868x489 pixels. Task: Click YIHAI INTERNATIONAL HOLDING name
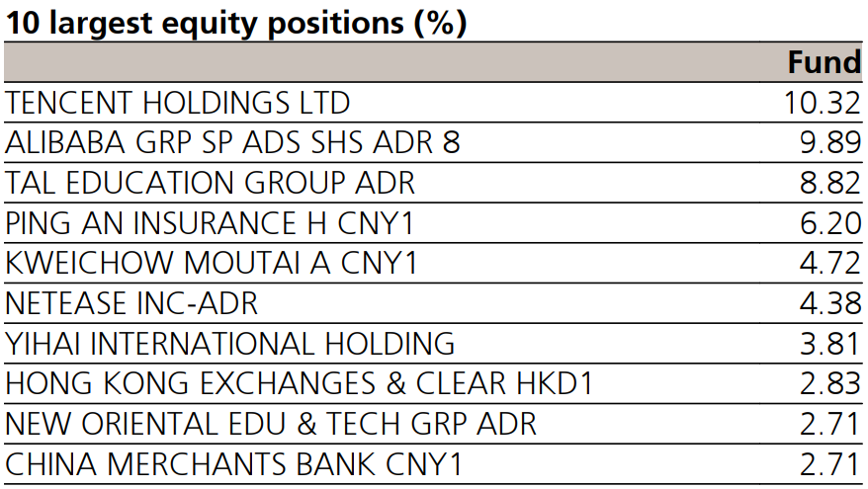(230, 344)
